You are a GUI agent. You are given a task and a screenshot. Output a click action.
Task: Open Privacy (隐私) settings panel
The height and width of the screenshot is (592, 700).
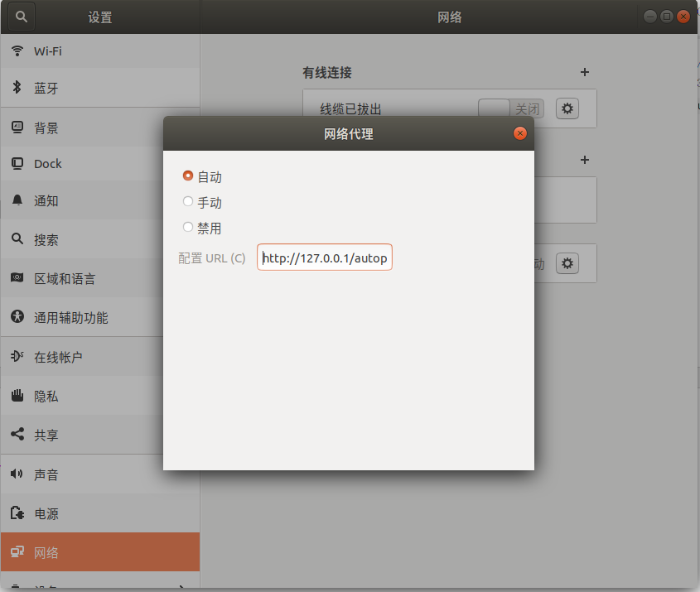99,397
